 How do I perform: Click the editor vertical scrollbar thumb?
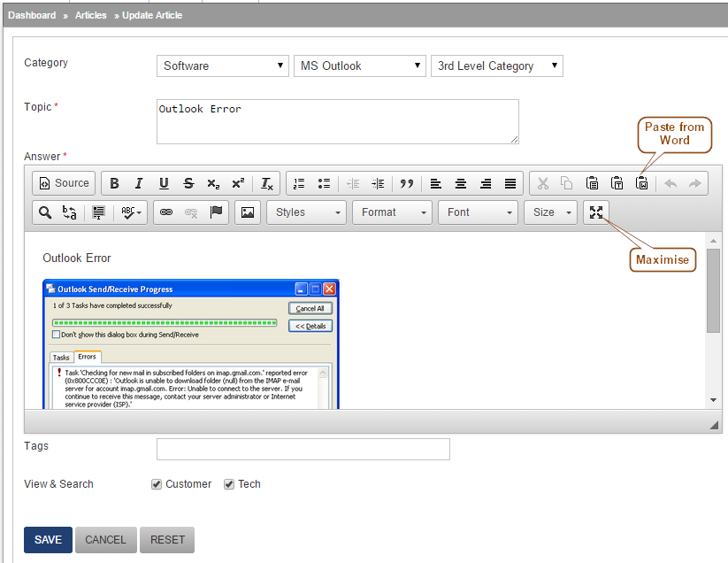pos(713,290)
